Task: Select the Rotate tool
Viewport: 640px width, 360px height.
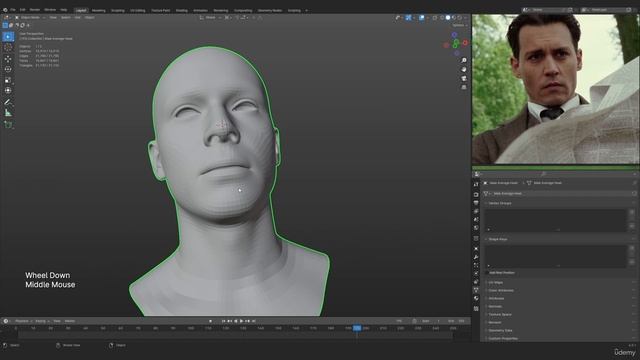Action: click(8, 69)
